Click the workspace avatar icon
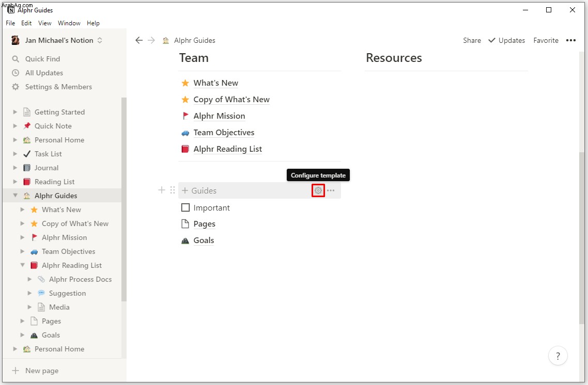Viewport: 588px width, 385px height. (16, 40)
